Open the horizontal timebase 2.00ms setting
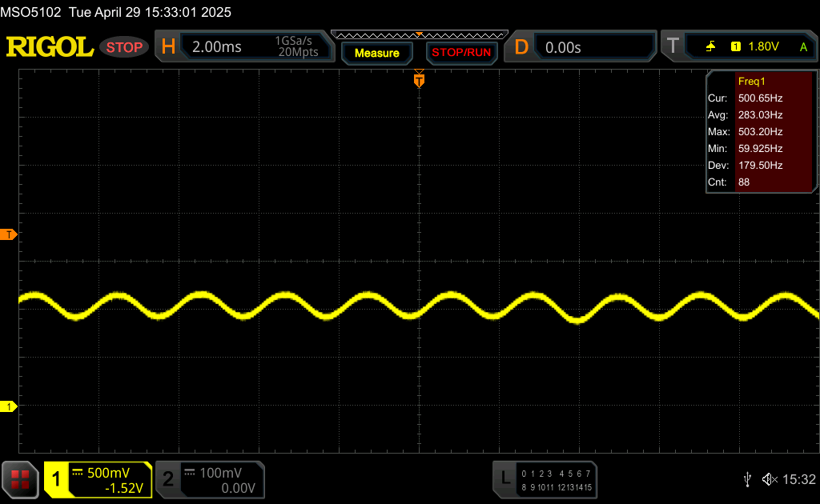Viewport: 820px width, 504px height. (x=216, y=47)
